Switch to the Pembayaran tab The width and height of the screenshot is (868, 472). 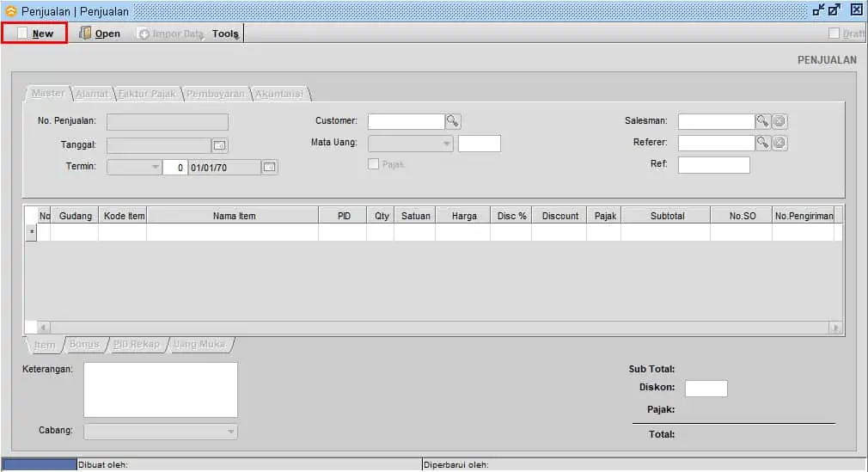click(216, 94)
